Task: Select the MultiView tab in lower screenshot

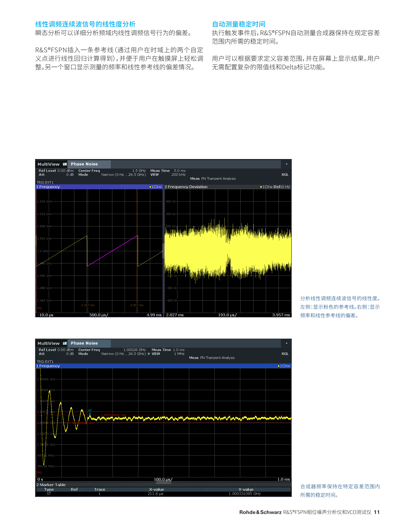Action: point(49,343)
